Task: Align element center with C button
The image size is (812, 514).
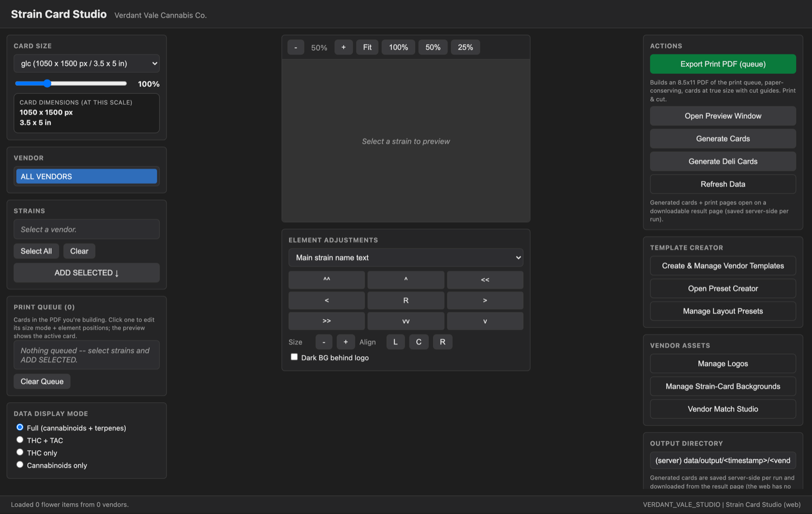Action: (419, 342)
